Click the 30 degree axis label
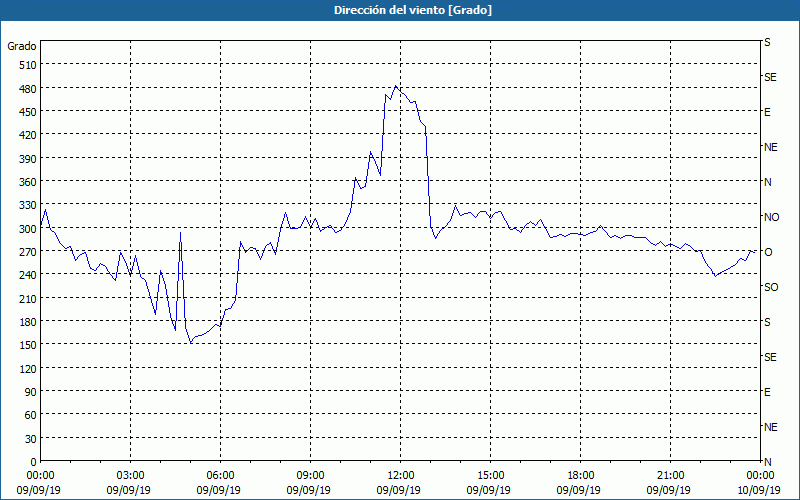This screenshot has width=800, height=500. 31,439
